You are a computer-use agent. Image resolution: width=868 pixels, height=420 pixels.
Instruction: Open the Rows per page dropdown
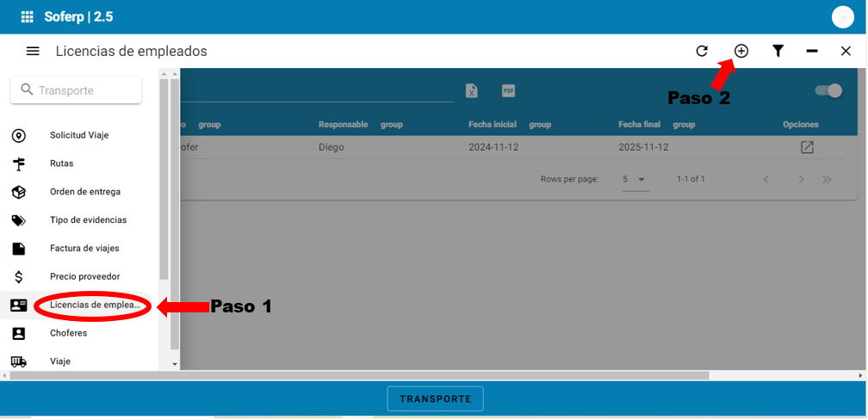point(635,179)
